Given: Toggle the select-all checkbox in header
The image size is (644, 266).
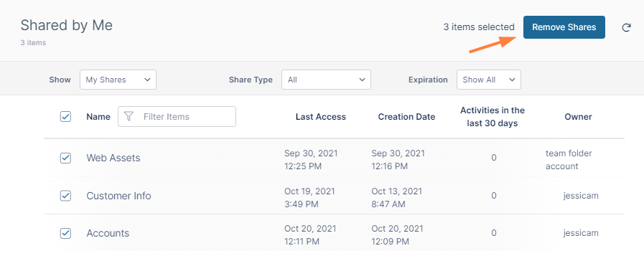Looking at the screenshot, I should click(x=66, y=117).
